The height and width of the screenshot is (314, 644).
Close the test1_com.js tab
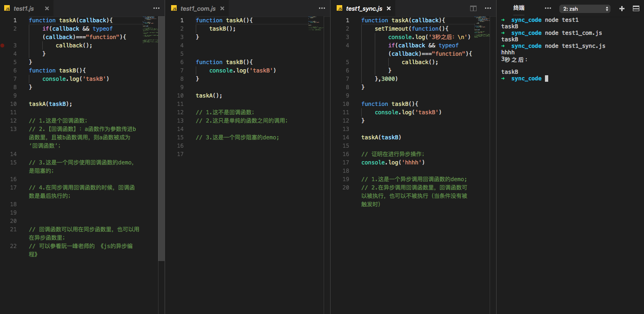pyautogui.click(x=222, y=8)
